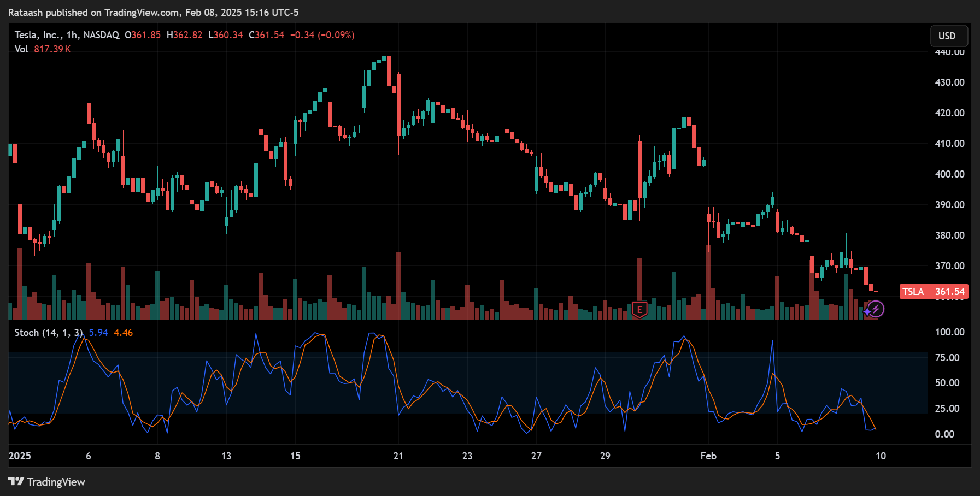Click the 390.00 price axis label
The width and height of the screenshot is (980, 496).
click(949, 205)
